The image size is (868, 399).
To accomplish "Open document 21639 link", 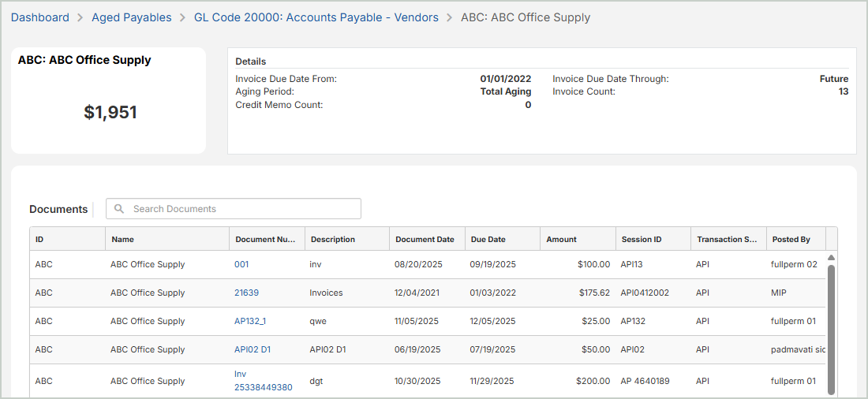I will click(x=246, y=293).
